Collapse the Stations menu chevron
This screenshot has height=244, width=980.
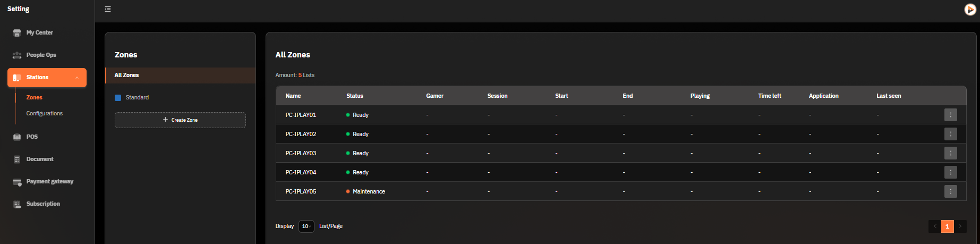[77, 78]
